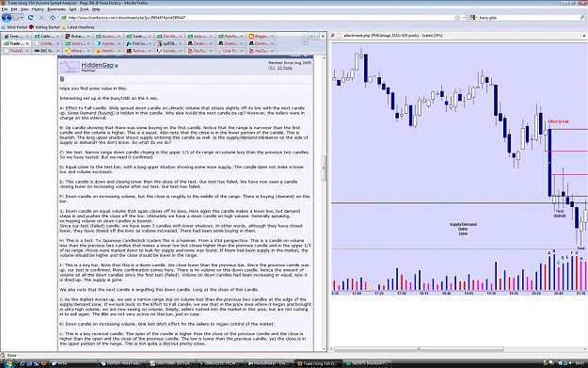This screenshot has width=588, height=368.
Task: Click the 'Supply/Demand Delta Zone' chart label
Action: [463, 229]
